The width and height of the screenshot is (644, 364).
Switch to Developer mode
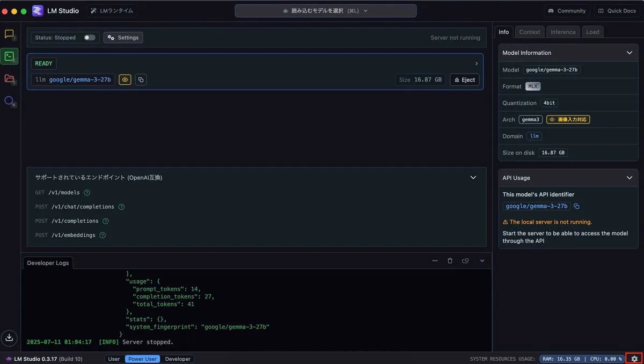tap(178, 359)
